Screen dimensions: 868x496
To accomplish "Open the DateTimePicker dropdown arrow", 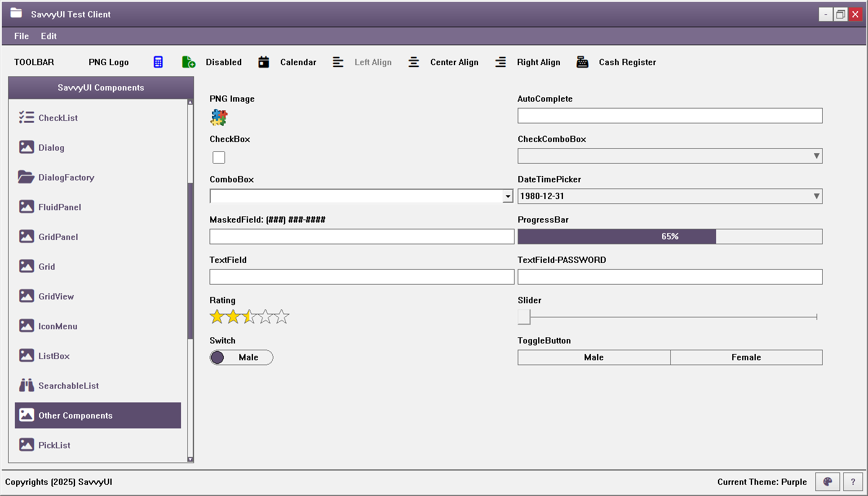I will (x=817, y=197).
